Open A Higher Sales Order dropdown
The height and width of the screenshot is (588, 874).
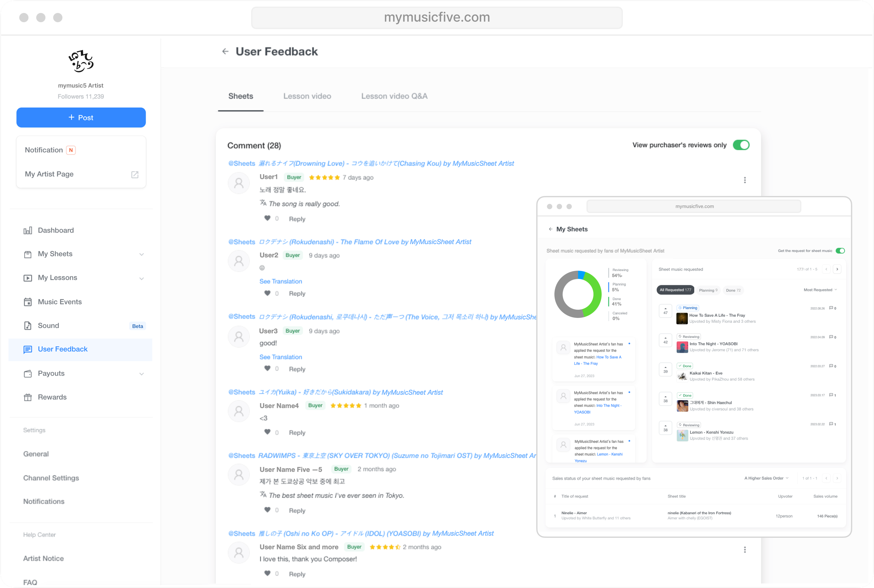point(766,478)
